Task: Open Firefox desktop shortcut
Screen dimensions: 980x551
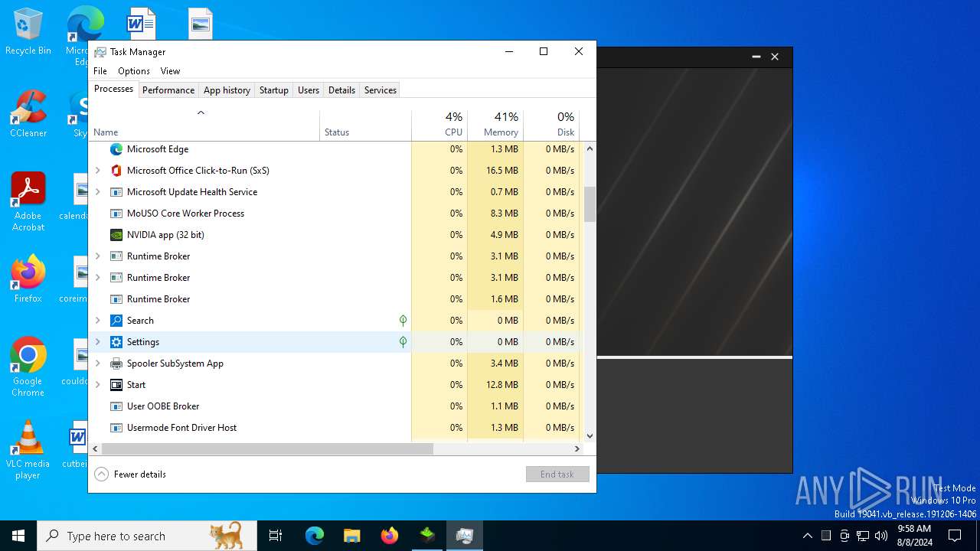Action: click(28, 279)
